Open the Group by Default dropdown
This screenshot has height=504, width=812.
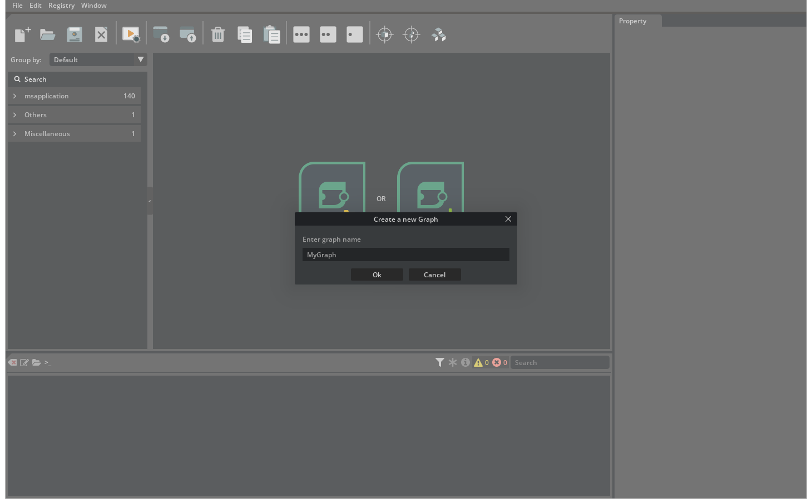coord(98,59)
